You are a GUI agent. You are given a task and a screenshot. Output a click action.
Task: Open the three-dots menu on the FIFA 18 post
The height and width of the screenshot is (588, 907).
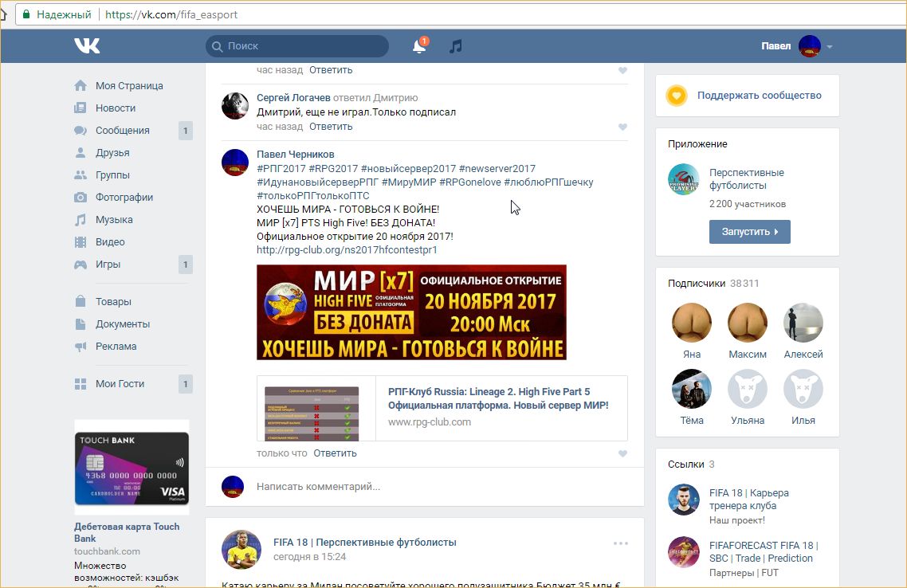621,543
